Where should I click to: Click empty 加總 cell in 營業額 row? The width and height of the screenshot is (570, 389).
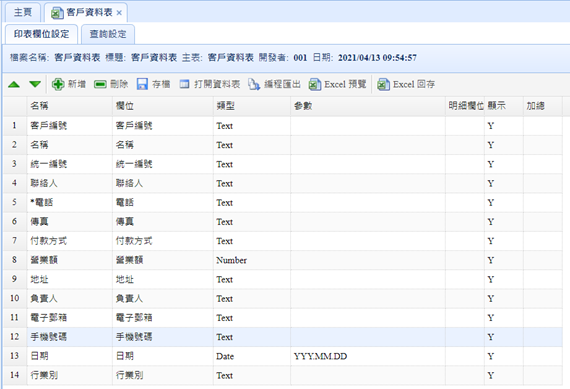pyautogui.click(x=543, y=260)
